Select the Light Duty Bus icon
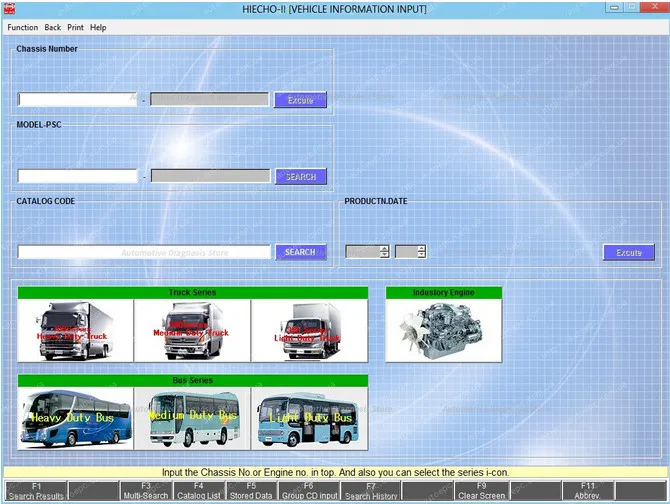The image size is (670, 504). (310, 419)
